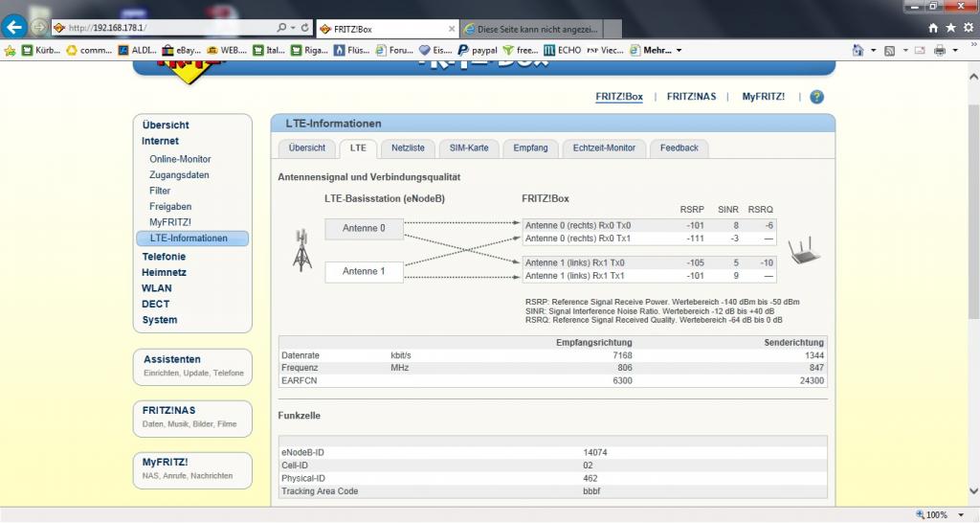
Task: Open Telefonie in the sidebar menu
Action: (x=164, y=257)
